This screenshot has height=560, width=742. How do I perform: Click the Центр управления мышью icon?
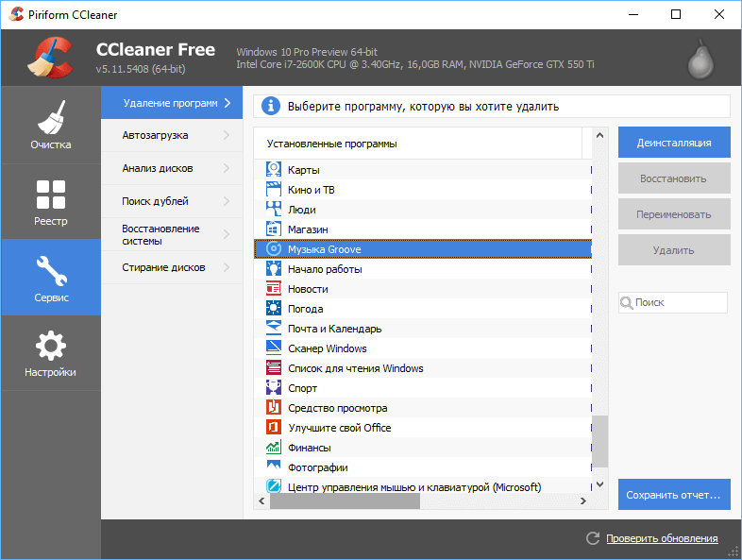click(274, 485)
